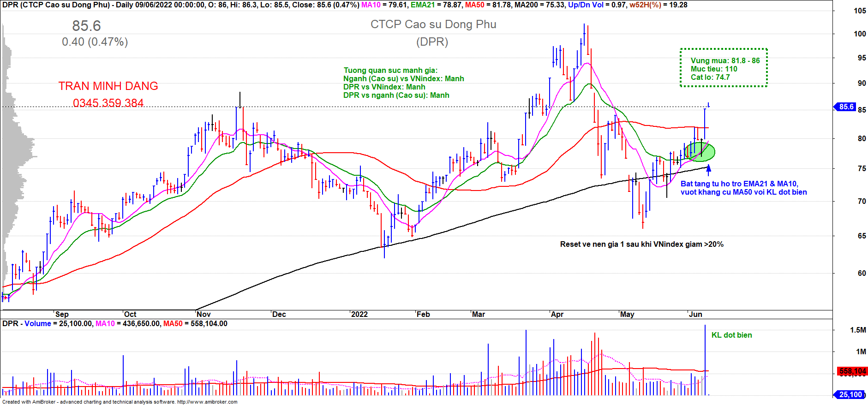868x405 pixels.
Task: Click the tallest volume bar in June
Action: click(x=705, y=360)
